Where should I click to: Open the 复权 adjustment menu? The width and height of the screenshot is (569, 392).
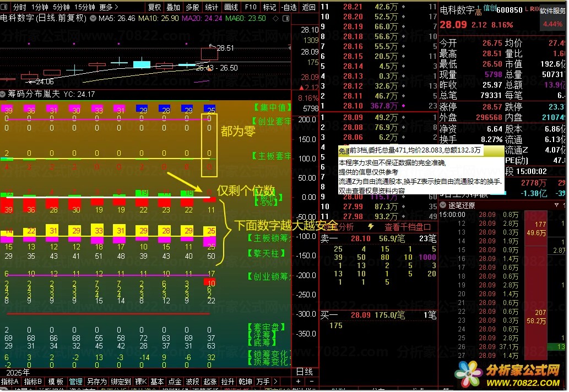pyautogui.click(x=154, y=7)
